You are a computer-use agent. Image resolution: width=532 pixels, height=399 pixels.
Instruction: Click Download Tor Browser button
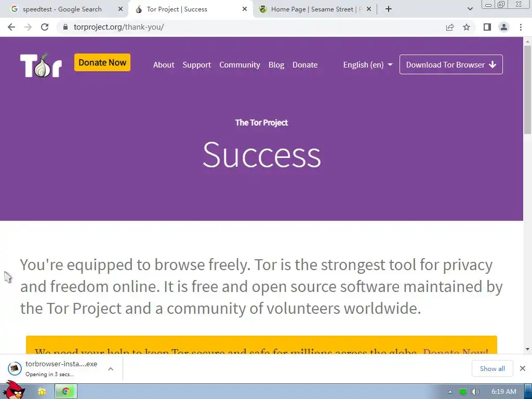coord(451,64)
